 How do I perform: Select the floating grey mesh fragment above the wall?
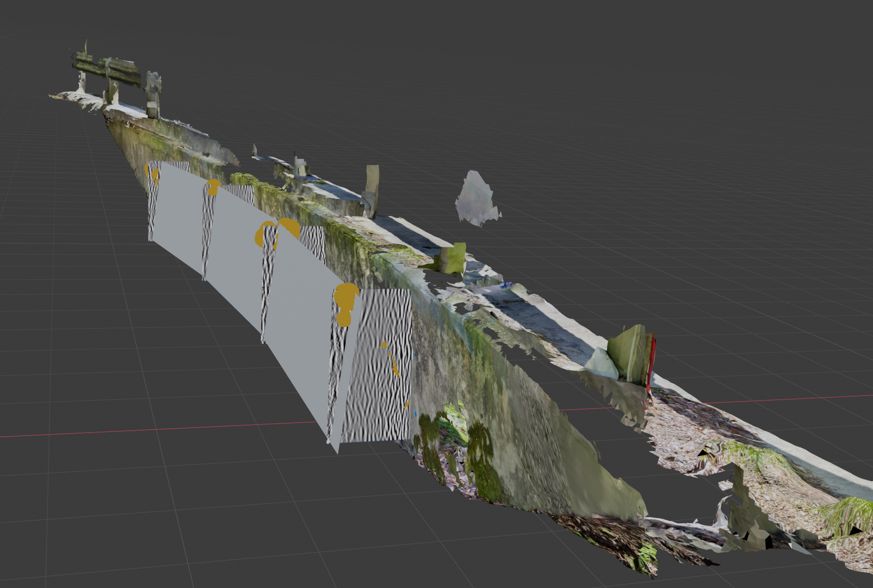pyautogui.click(x=477, y=199)
